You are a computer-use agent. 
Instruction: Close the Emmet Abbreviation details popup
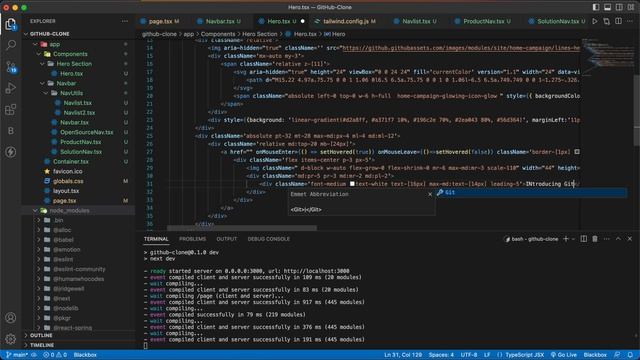[x=430, y=194]
